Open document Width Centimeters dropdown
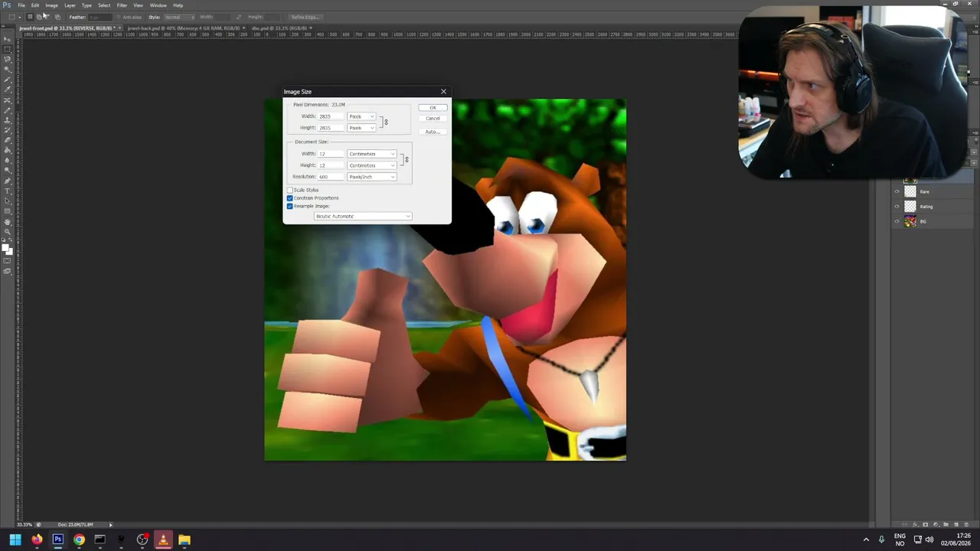 [371, 154]
